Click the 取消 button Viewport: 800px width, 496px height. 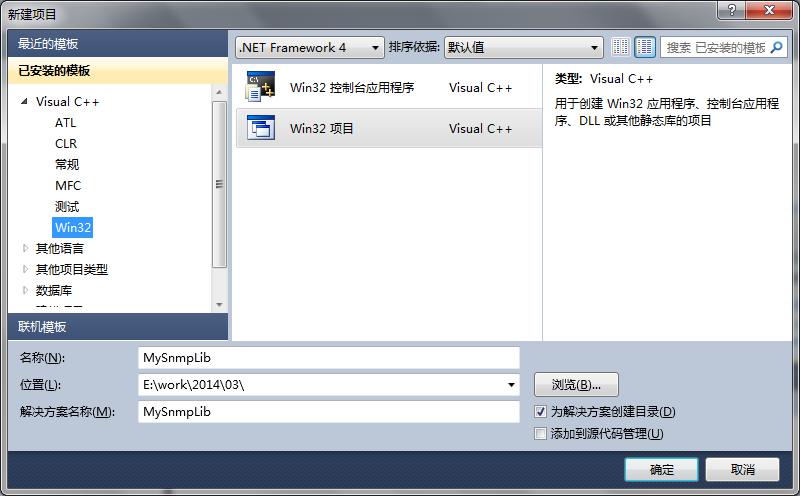point(742,469)
